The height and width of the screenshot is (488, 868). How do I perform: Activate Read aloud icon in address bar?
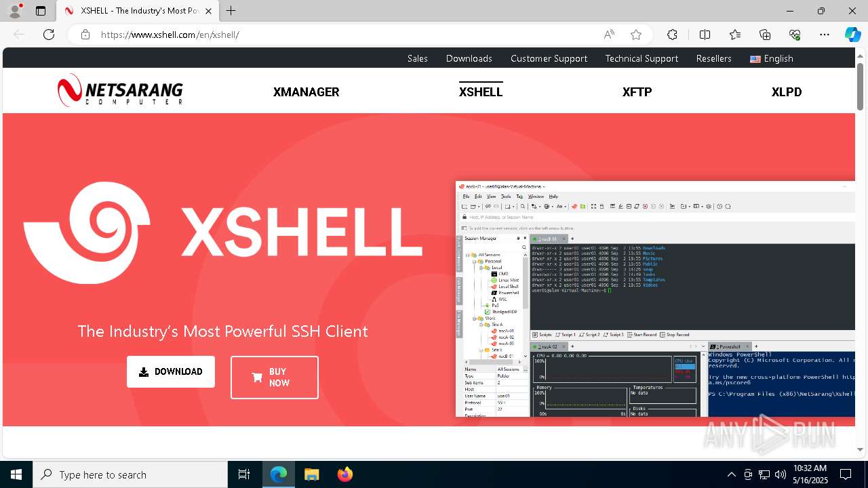609,35
